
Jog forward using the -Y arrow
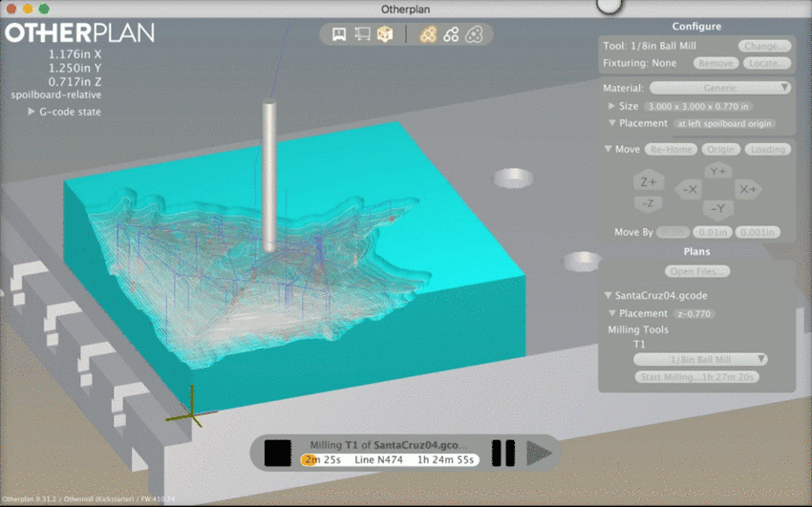[717, 209]
